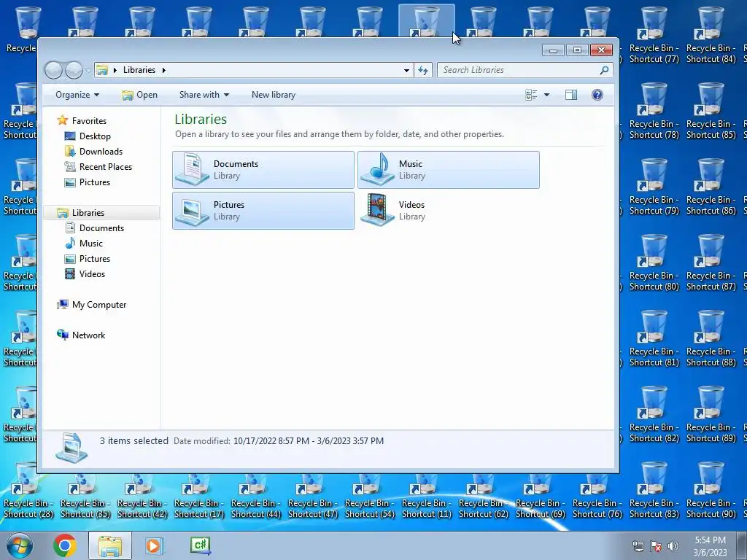747x560 pixels.
Task: Click the Windows Start button
Action: point(19,545)
